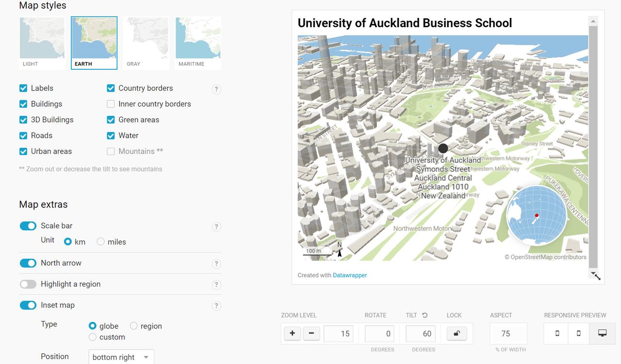Viewport: 621px width, 364px height.
Task: Turn off the North arrow toggle
Action: (28, 263)
